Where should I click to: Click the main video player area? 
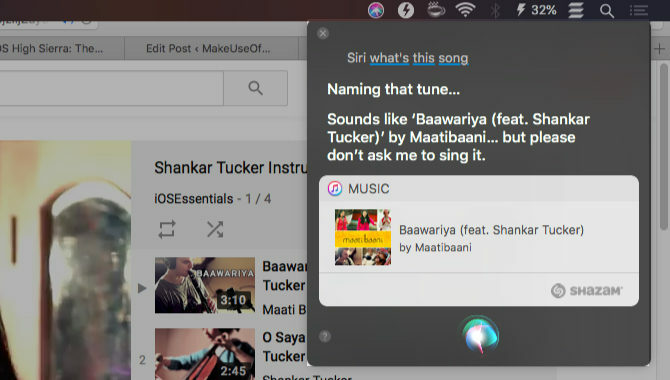(65, 260)
